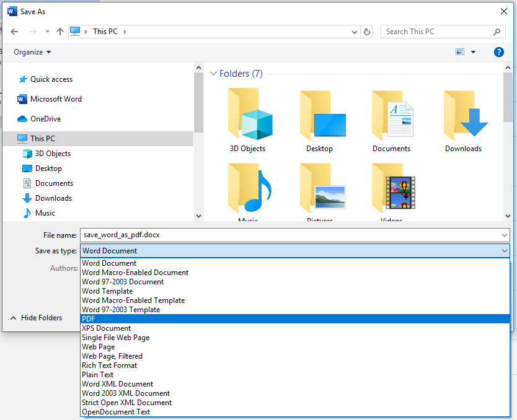Choose Word 97-2003 Document type
The image size is (517, 420).
(295, 282)
